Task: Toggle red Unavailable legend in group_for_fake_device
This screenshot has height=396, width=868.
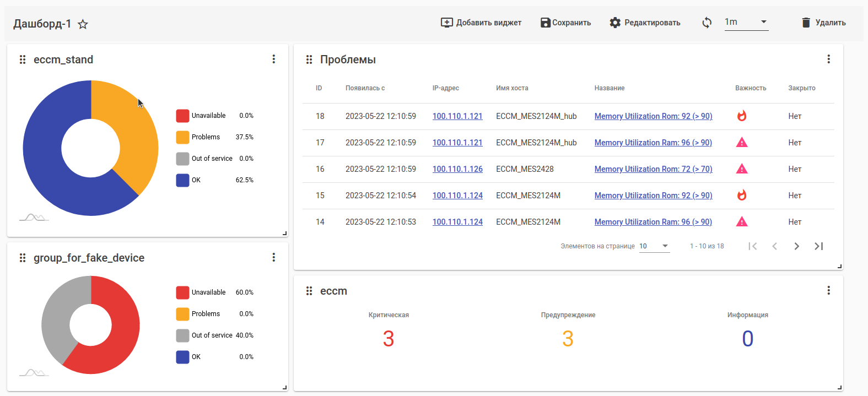Action: click(182, 292)
